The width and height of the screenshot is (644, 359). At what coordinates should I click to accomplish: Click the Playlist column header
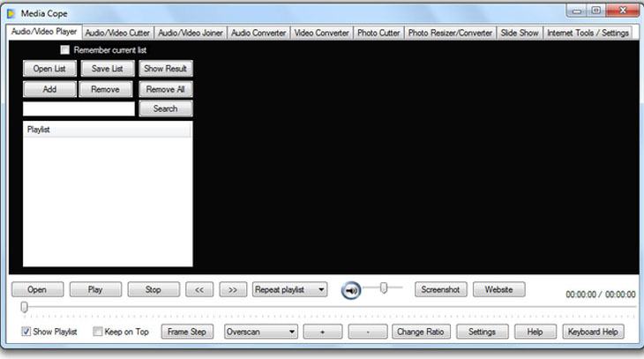[x=108, y=130]
